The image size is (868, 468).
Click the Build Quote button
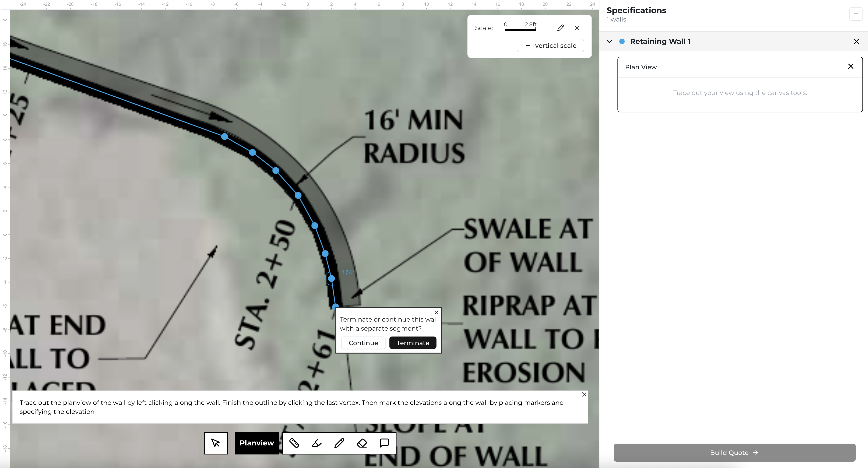coord(734,452)
